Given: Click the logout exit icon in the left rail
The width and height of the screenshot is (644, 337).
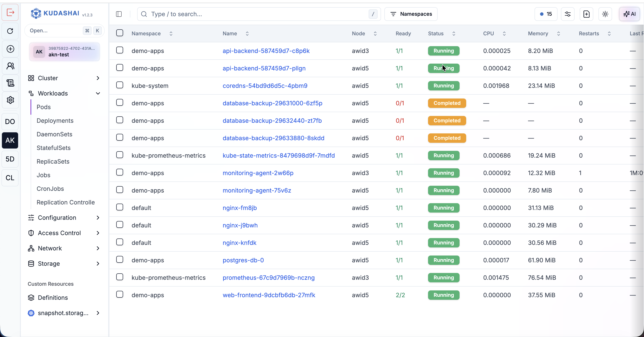Looking at the screenshot, I should (10, 12).
